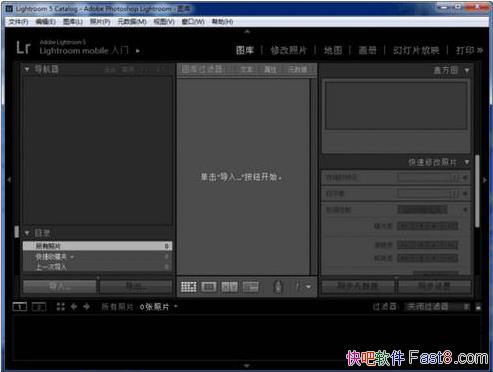The width and height of the screenshot is (493, 372).
Task: Expand the saved preset section triangle
Action: [x=465, y=178]
